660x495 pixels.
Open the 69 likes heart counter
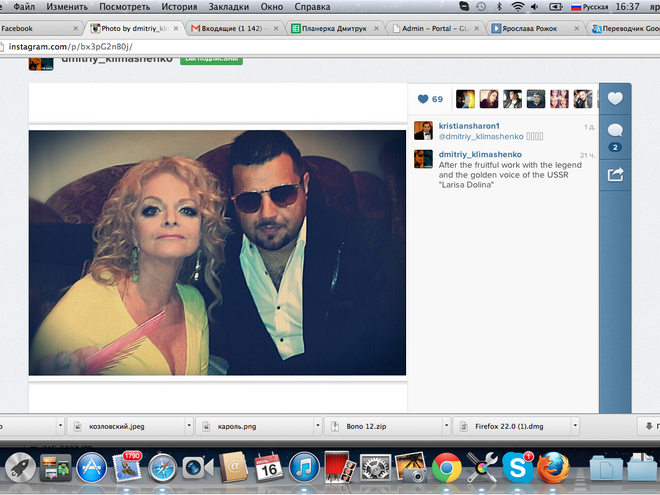point(430,99)
